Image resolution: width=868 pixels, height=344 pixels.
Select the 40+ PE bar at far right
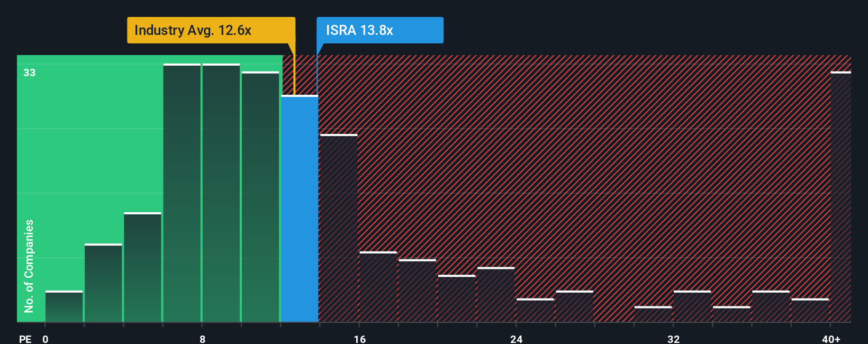[841, 196]
